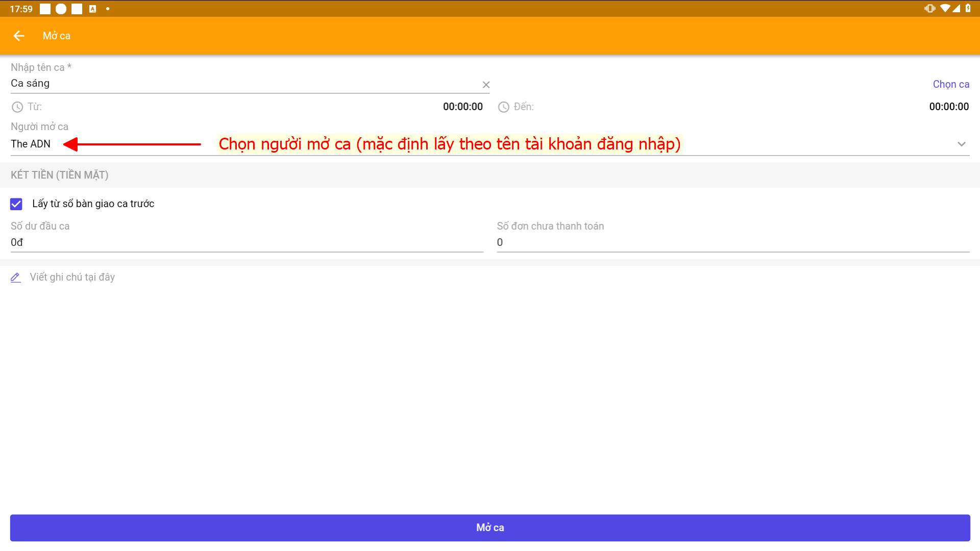Clear the shift name with X icon
Image resolution: width=980 pixels, height=551 pixels.
tap(486, 85)
